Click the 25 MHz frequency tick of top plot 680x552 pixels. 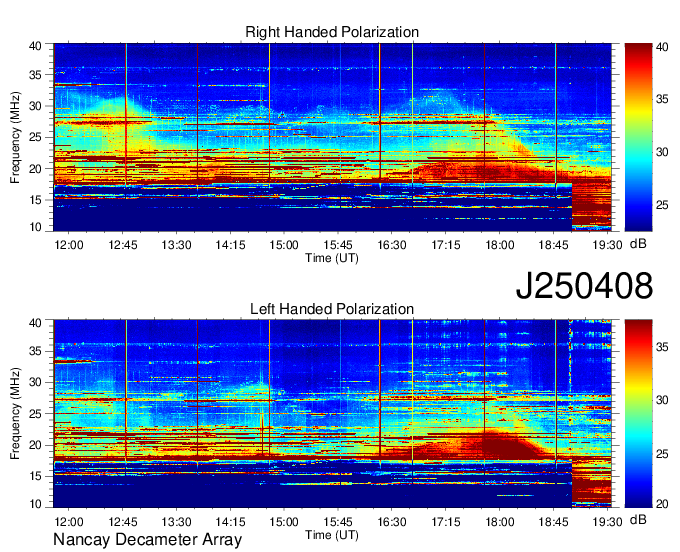pos(36,137)
